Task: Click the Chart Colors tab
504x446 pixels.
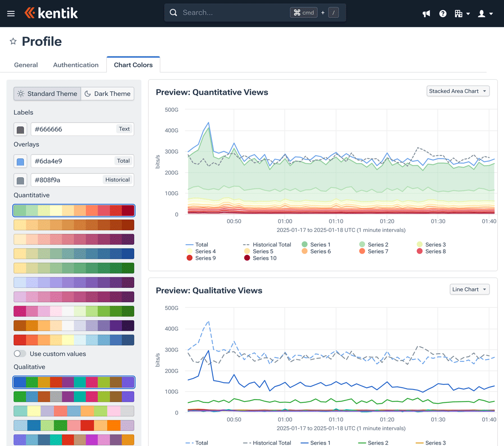Action: pos(133,65)
